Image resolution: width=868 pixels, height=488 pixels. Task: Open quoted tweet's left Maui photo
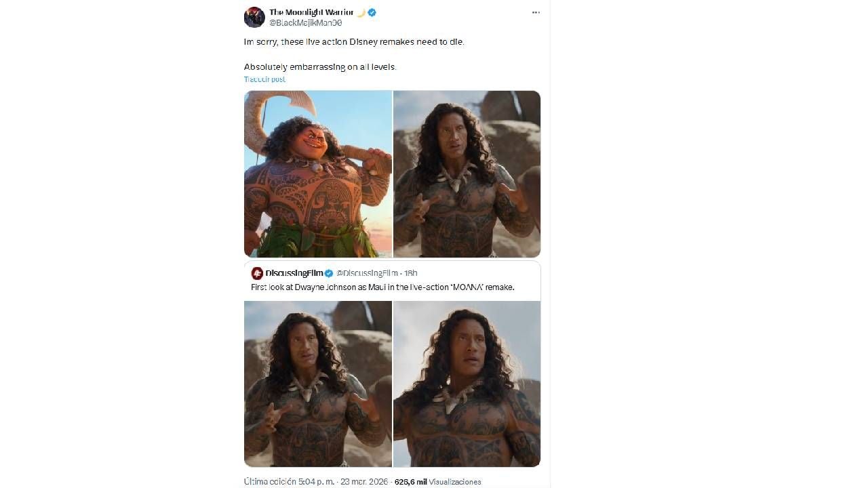pyautogui.click(x=318, y=384)
